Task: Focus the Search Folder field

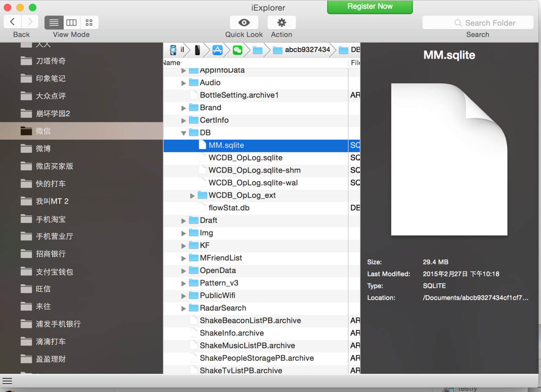Action: coord(478,23)
